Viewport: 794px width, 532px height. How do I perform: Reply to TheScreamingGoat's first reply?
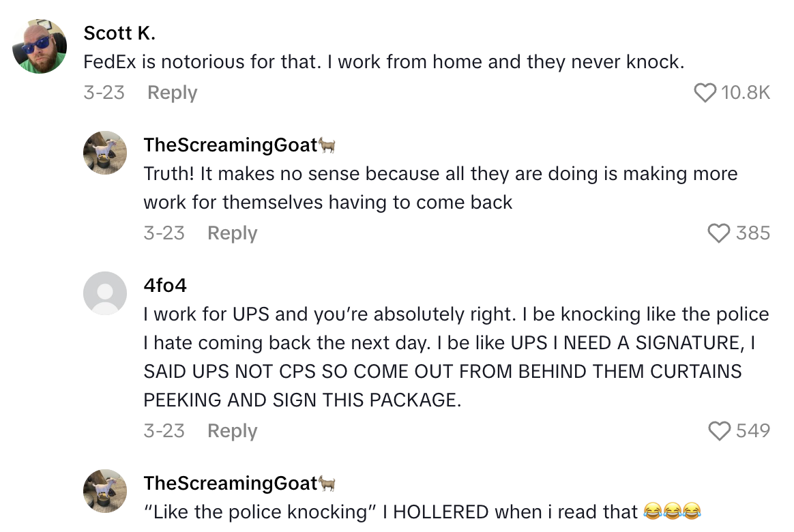coord(232,234)
